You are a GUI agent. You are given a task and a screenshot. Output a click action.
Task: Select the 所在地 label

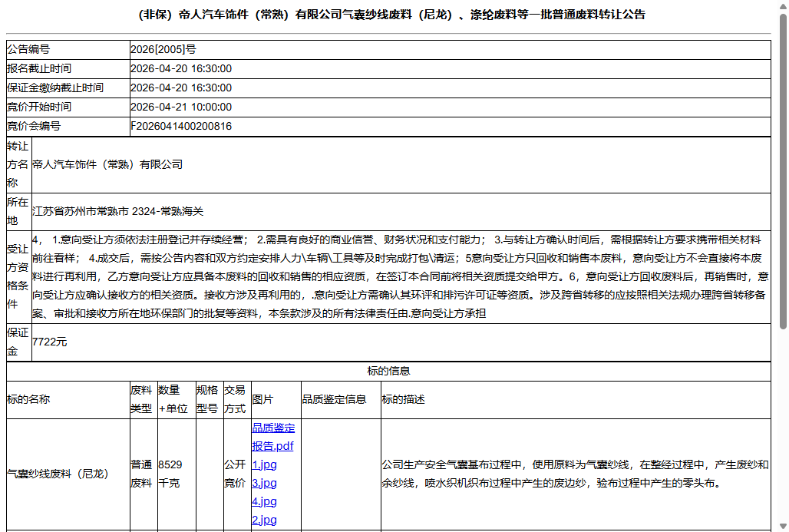pos(18,211)
